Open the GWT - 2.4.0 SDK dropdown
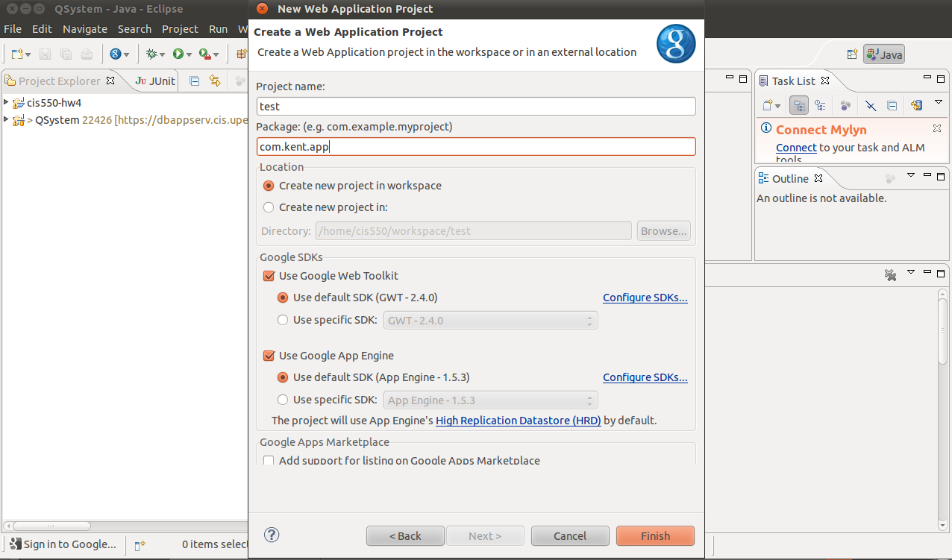The image size is (952, 560). click(490, 321)
